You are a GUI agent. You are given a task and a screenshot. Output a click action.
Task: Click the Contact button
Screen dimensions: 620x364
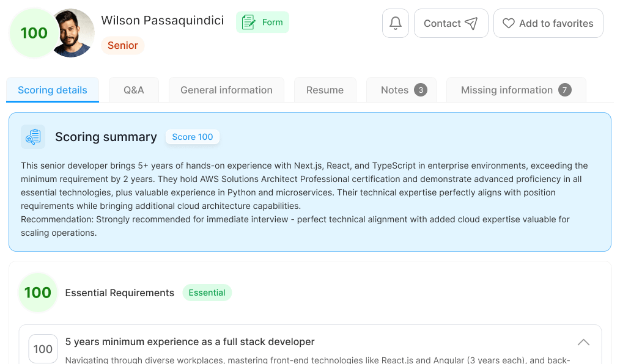(x=451, y=23)
